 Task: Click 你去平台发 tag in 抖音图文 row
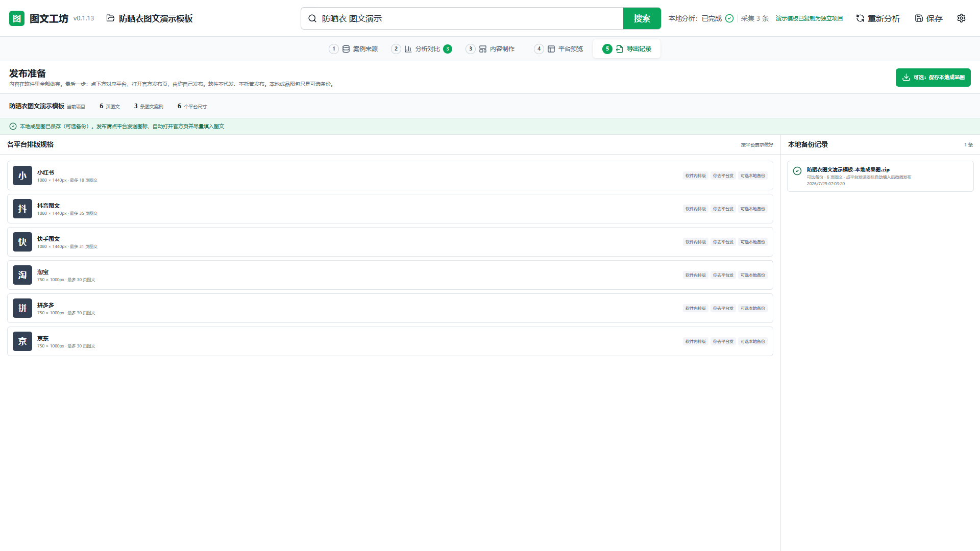coord(723,209)
